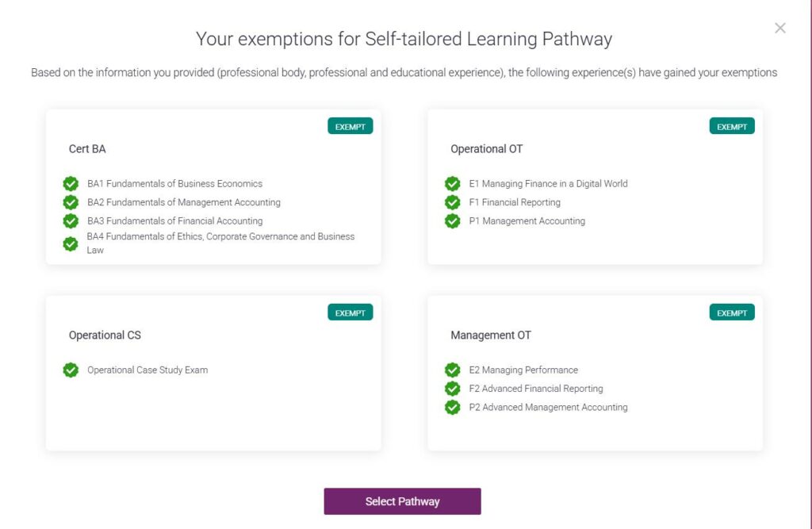Click the green check beside E2 Managing Performance
This screenshot has width=812, height=529.
[x=453, y=370]
